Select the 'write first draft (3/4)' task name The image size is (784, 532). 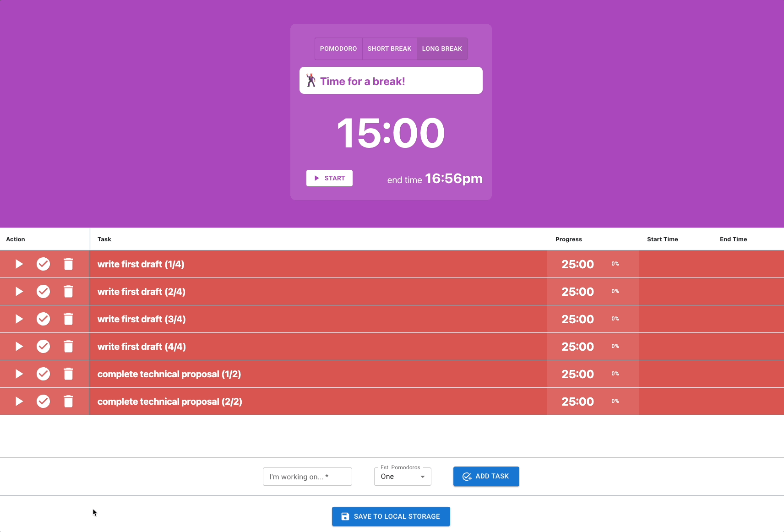[142, 319]
